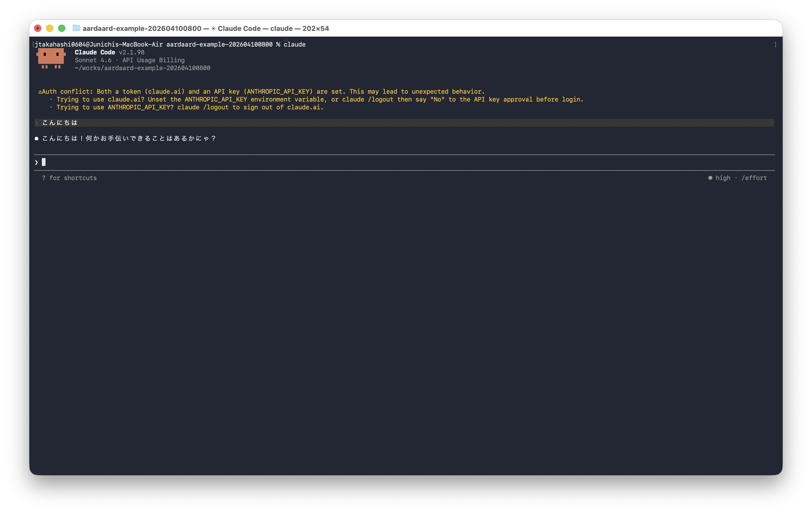
Task: Click the Claude Code v2.1.98 header text
Action: click(110, 52)
